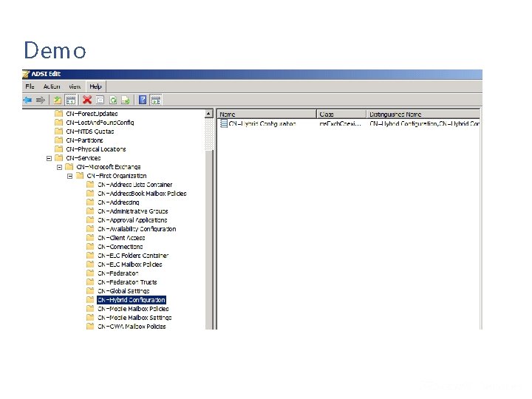Viewport: 532px width, 399px height.
Task: Click the msExchCoexi... class cell
Action: pos(340,124)
